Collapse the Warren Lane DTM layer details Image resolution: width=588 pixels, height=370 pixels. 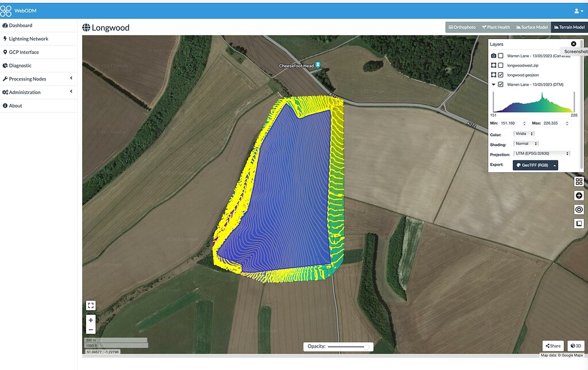(x=493, y=84)
